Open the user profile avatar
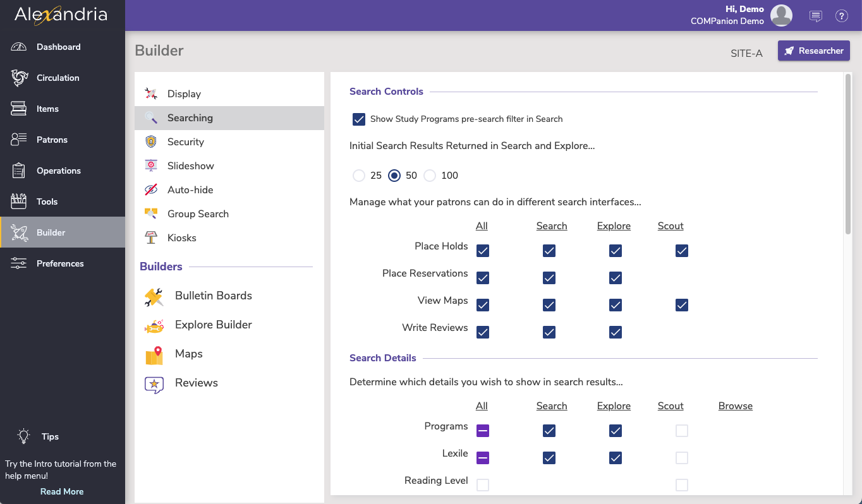 (782, 16)
